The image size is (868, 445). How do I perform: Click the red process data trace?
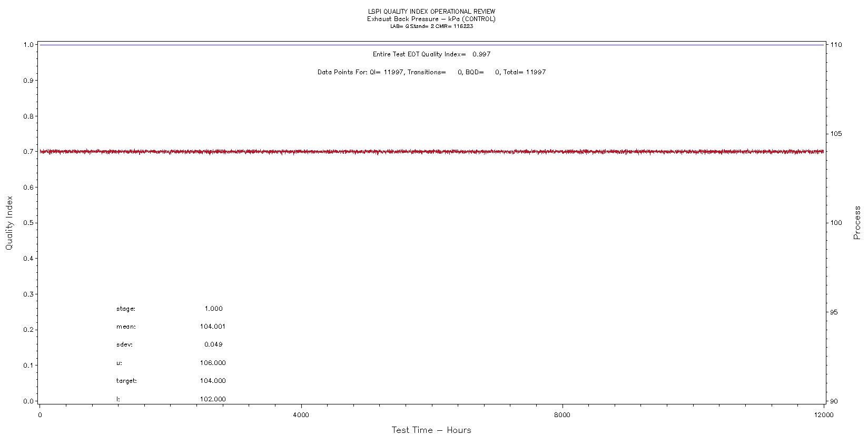(x=431, y=152)
